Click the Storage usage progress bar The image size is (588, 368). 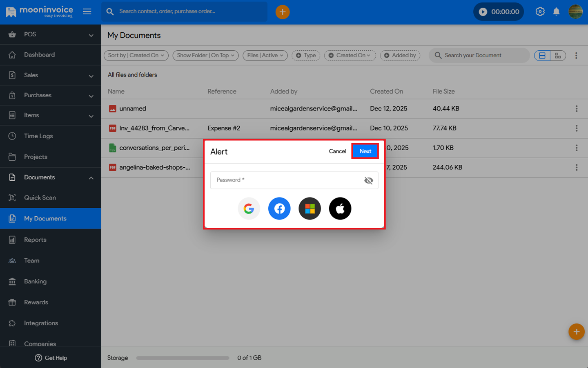[x=183, y=358]
